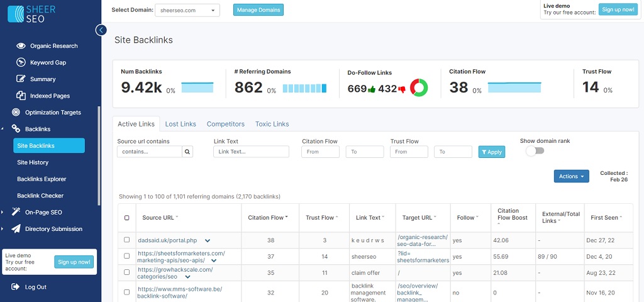This screenshot has height=302, width=644.
Task: Switch to the Active Links tab
Action: 136,124
